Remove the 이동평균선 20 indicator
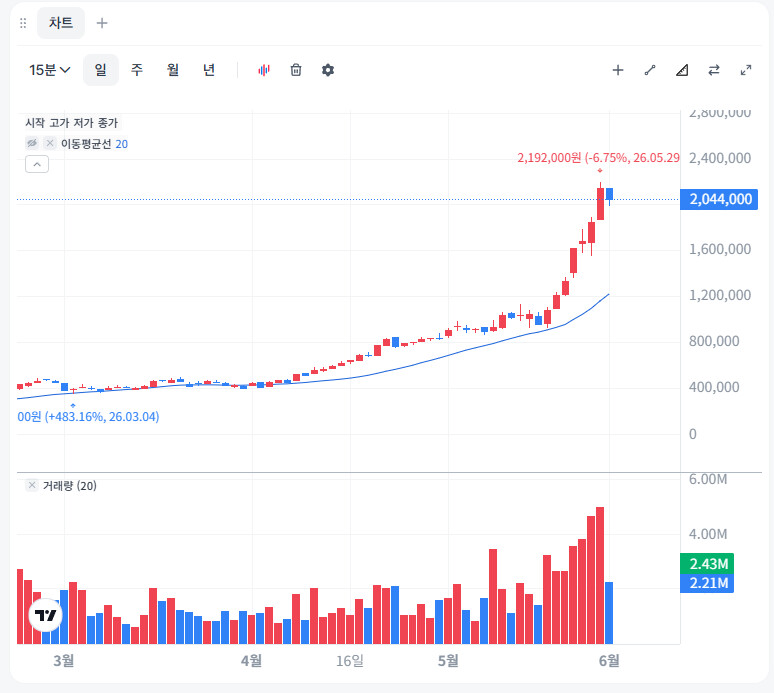This screenshot has width=774, height=693. pos(49,143)
